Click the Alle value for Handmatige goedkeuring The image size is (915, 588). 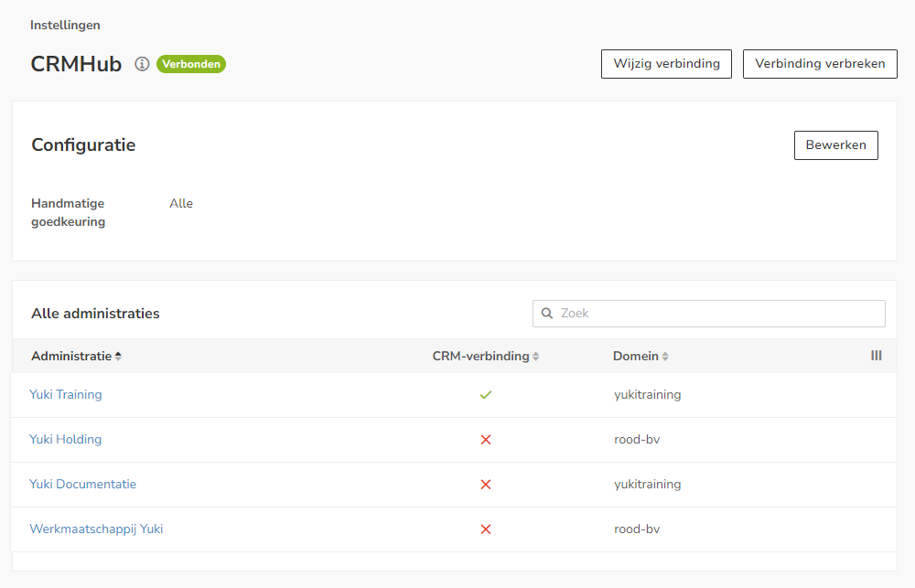click(x=181, y=204)
